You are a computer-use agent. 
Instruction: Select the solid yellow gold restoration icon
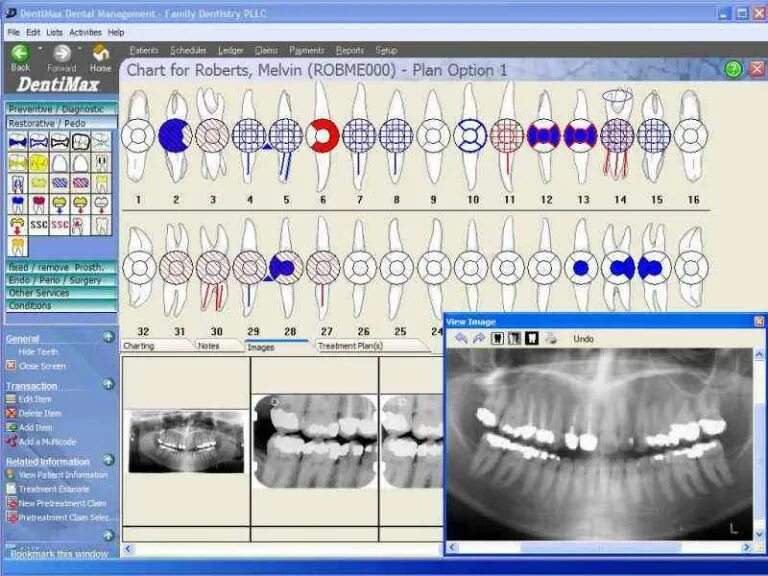coord(39,163)
